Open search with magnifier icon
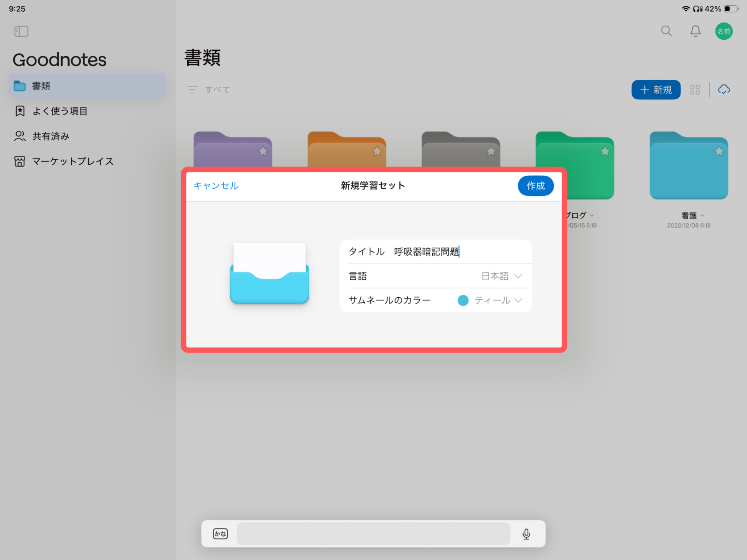This screenshot has width=747, height=560. 666,31
